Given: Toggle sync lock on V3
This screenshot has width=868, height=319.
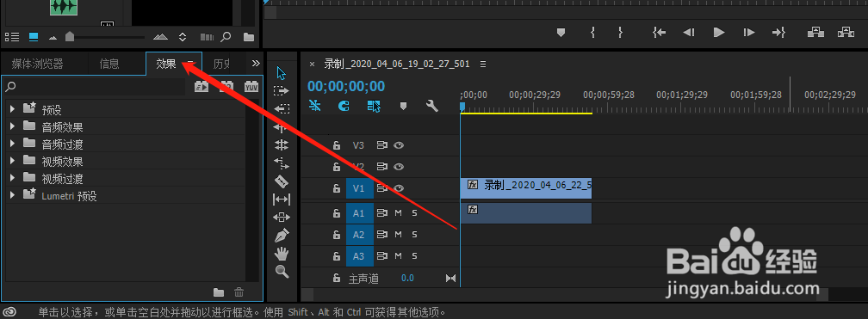Looking at the screenshot, I should click(x=382, y=145).
